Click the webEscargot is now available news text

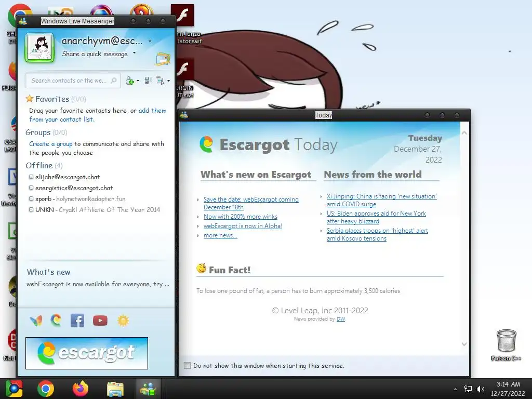(98, 284)
